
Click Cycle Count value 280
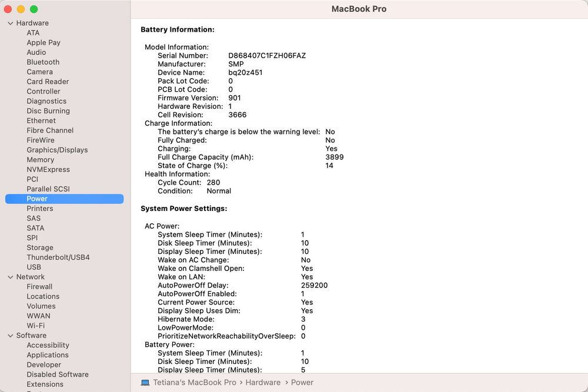click(213, 183)
